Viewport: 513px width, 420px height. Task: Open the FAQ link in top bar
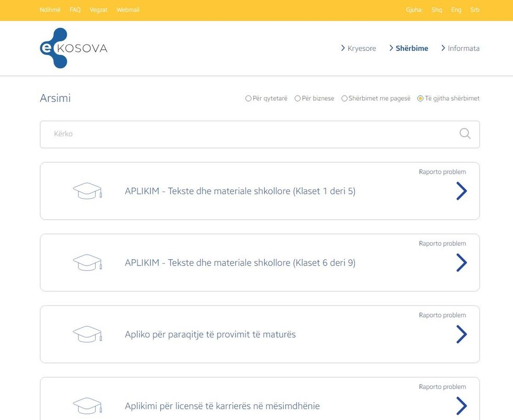[75, 10]
